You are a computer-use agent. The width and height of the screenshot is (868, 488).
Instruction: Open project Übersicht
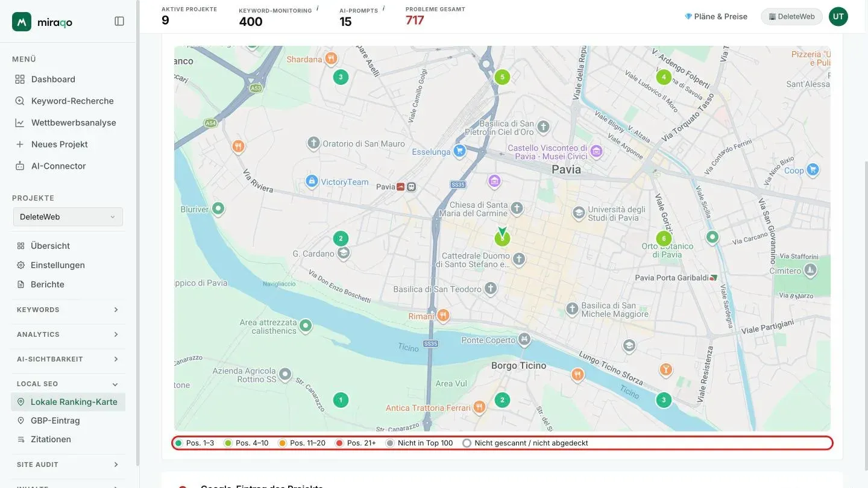[51, 246]
